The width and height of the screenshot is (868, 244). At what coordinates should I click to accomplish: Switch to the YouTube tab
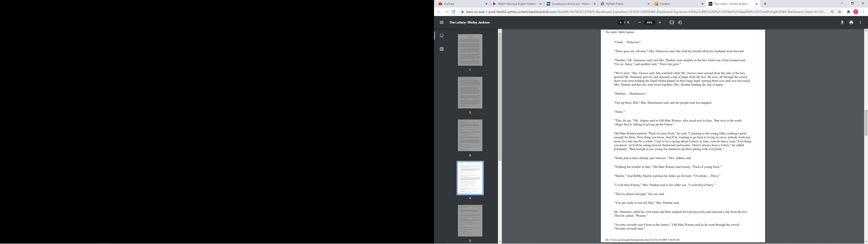tap(463, 4)
